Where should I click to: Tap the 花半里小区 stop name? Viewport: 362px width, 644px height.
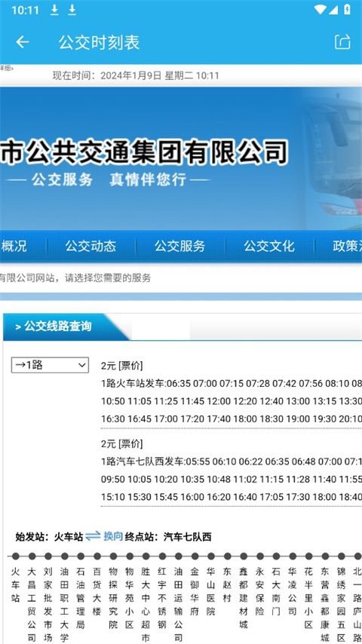pyautogui.click(x=308, y=598)
